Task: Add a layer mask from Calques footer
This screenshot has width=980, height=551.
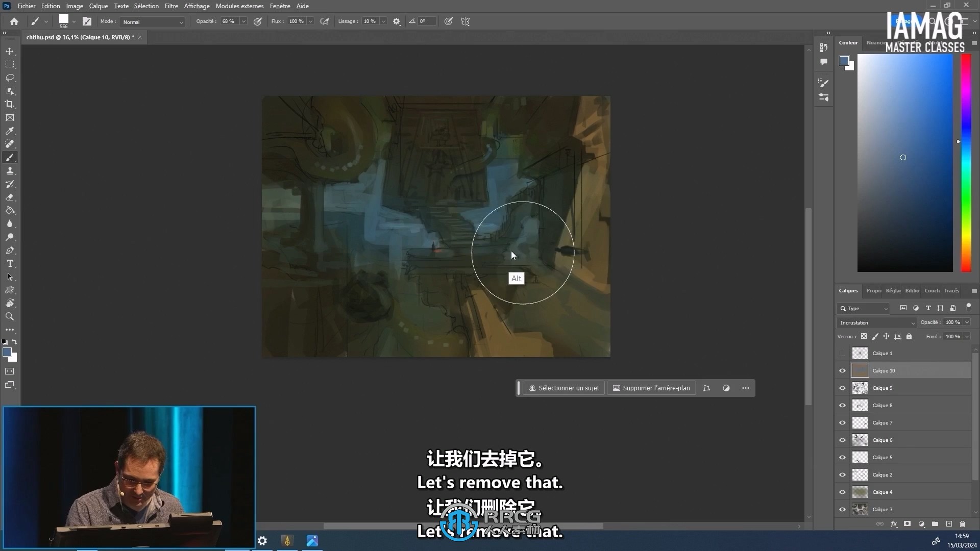Action: click(907, 524)
